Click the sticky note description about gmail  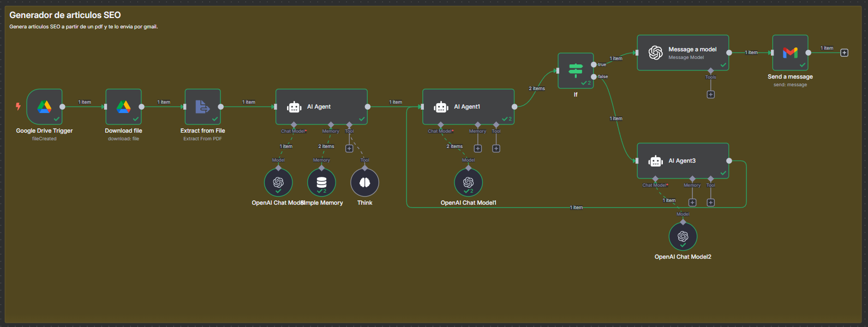click(x=83, y=27)
